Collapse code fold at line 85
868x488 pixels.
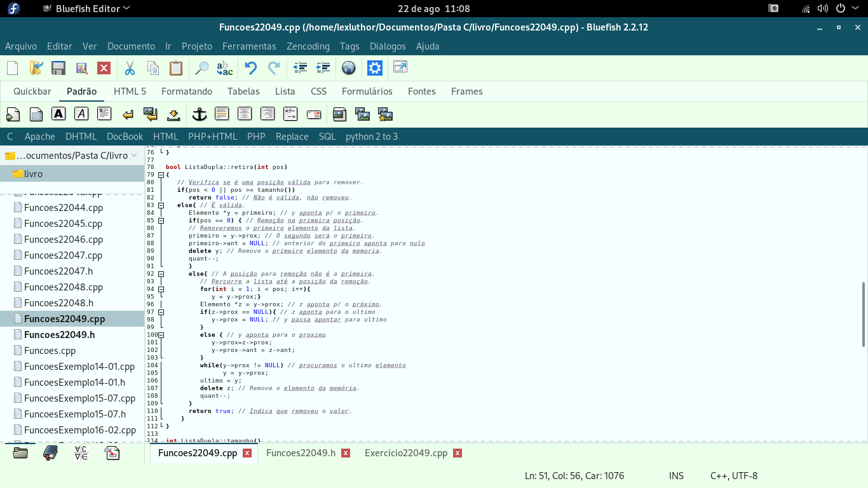click(161, 220)
